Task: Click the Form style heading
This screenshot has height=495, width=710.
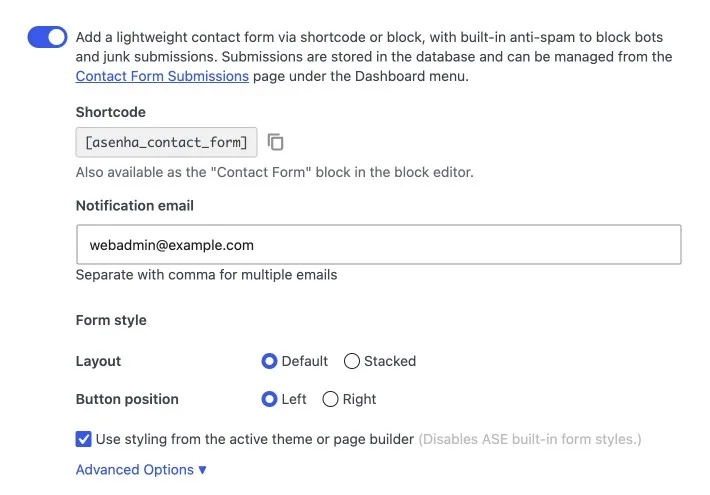Action: tap(111, 320)
